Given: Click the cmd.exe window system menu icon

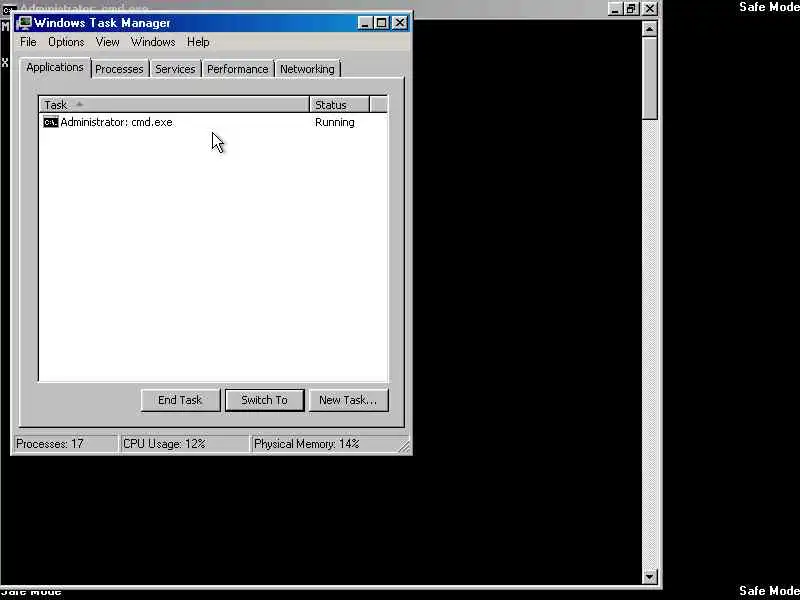Looking at the screenshot, I should pos(8,8).
